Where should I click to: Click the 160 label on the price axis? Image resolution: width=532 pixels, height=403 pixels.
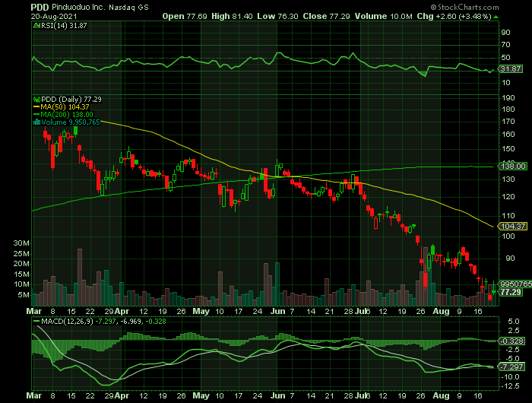tap(508, 135)
